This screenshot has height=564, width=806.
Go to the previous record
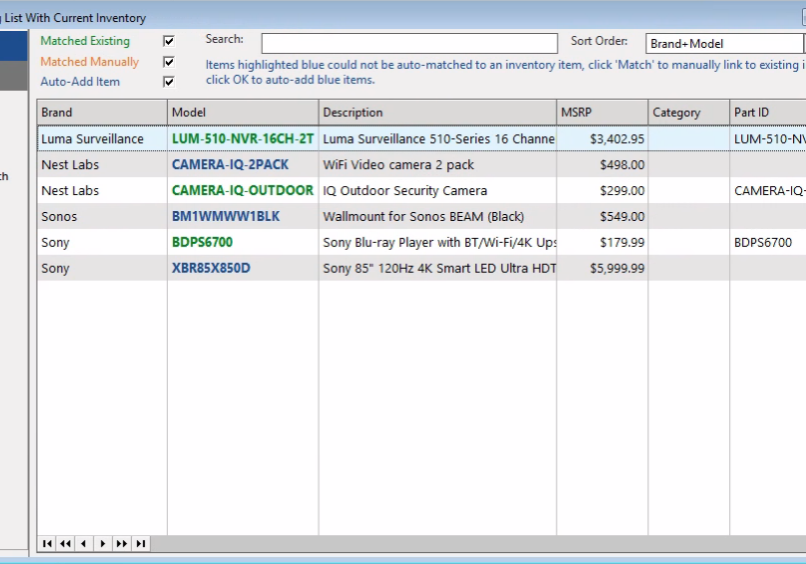click(84, 543)
